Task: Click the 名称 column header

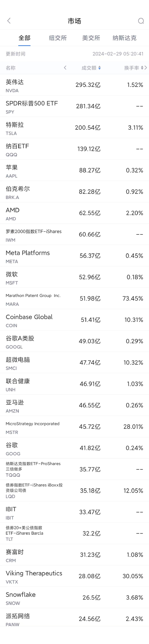Action: (11, 68)
